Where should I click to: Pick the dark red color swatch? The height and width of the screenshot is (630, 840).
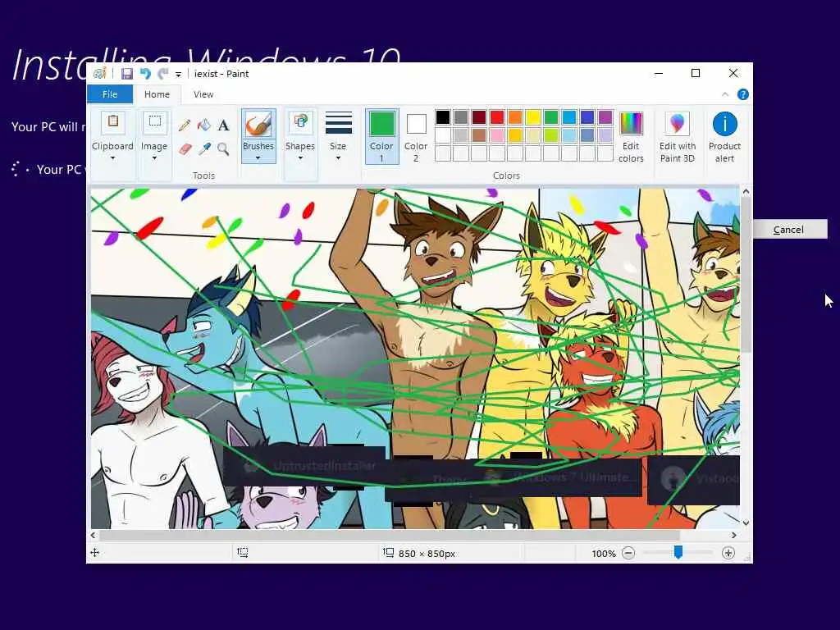click(x=479, y=116)
